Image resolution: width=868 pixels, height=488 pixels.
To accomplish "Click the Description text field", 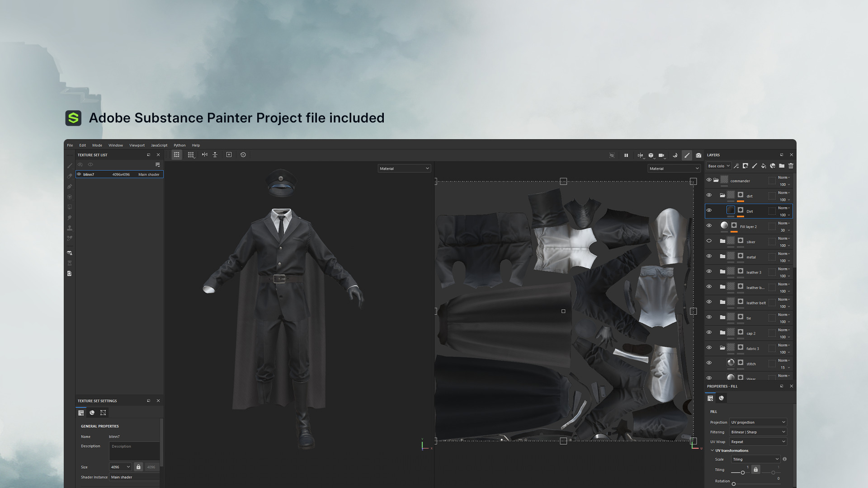I will coord(134,451).
